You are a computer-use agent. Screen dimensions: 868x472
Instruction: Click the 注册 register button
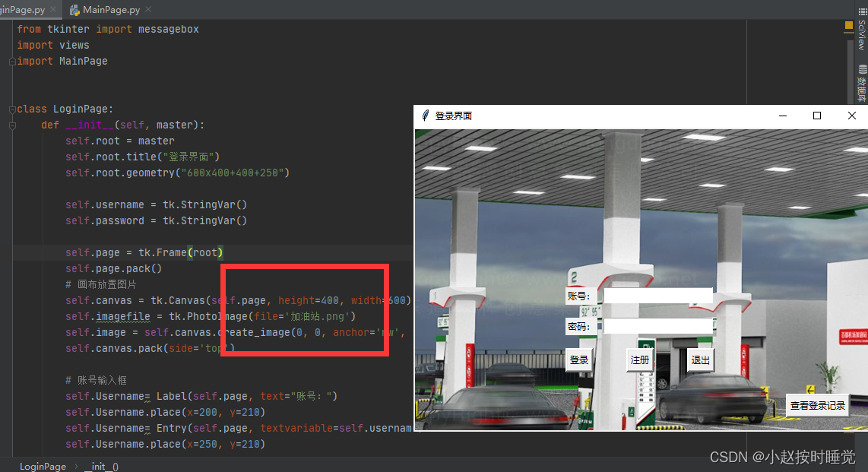[x=639, y=360]
